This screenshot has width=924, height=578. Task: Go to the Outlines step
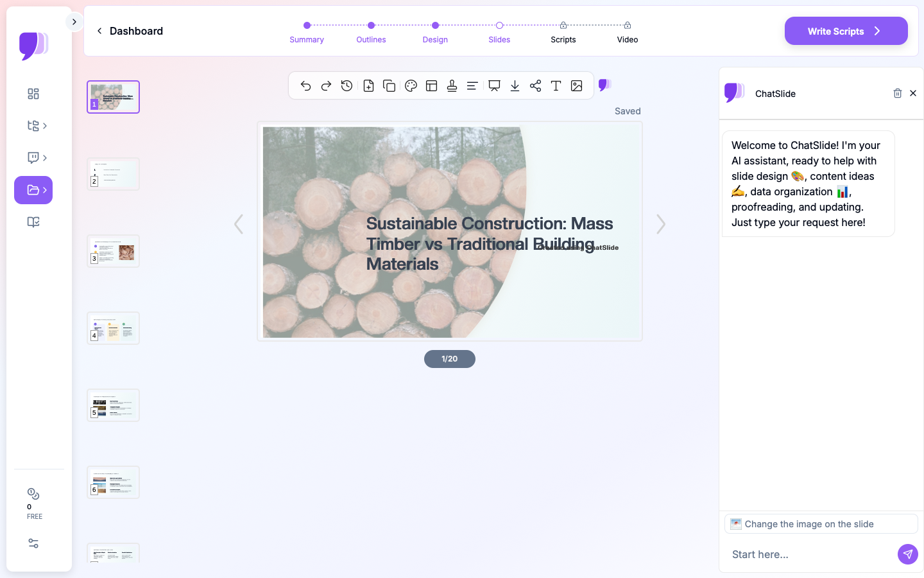click(x=371, y=32)
